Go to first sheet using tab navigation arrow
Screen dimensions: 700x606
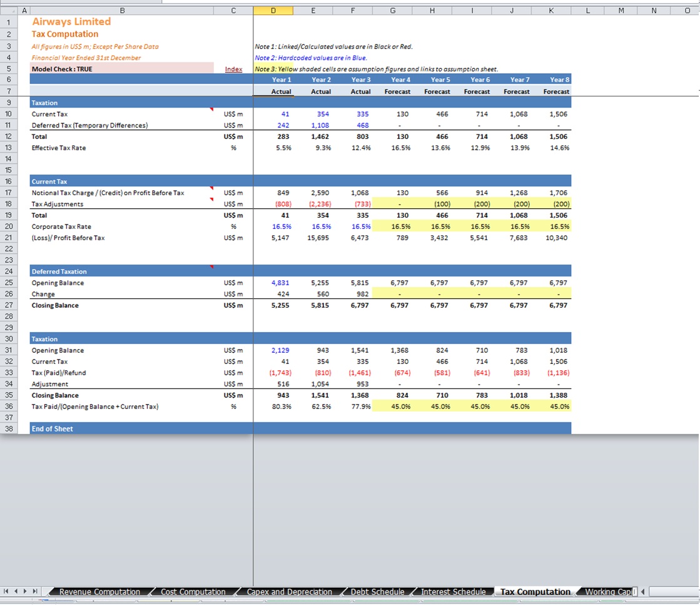(x=6, y=591)
